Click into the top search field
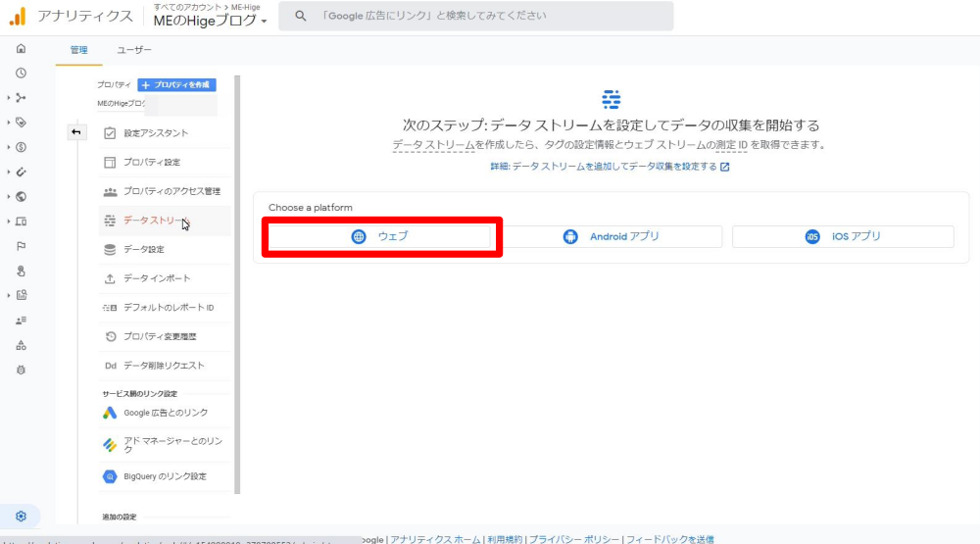 click(476, 16)
